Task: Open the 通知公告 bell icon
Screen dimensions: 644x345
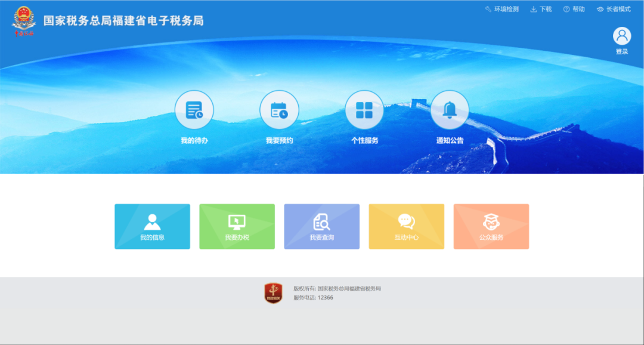Action: 450,110
